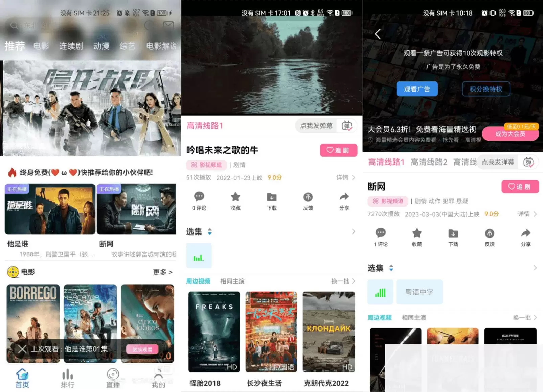Switch to the 动漫 category tab
Screen dimensions: 543x392
(101, 46)
